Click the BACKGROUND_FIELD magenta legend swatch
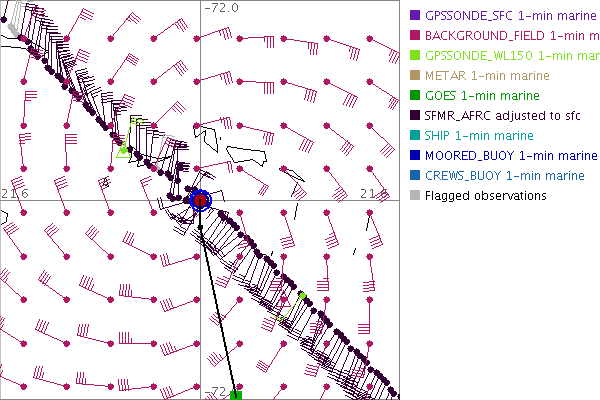The height and width of the screenshot is (400, 600). 415,36
